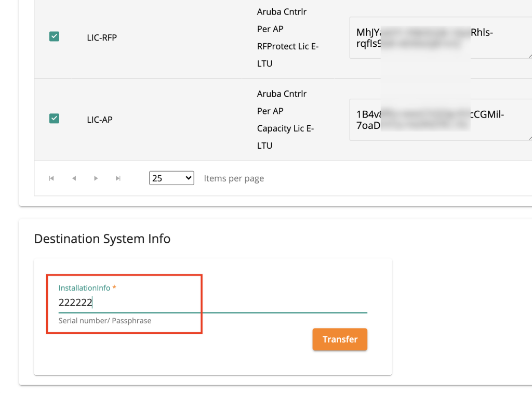Go to the first page of results
The width and height of the screenshot is (532, 393).
(x=51, y=178)
